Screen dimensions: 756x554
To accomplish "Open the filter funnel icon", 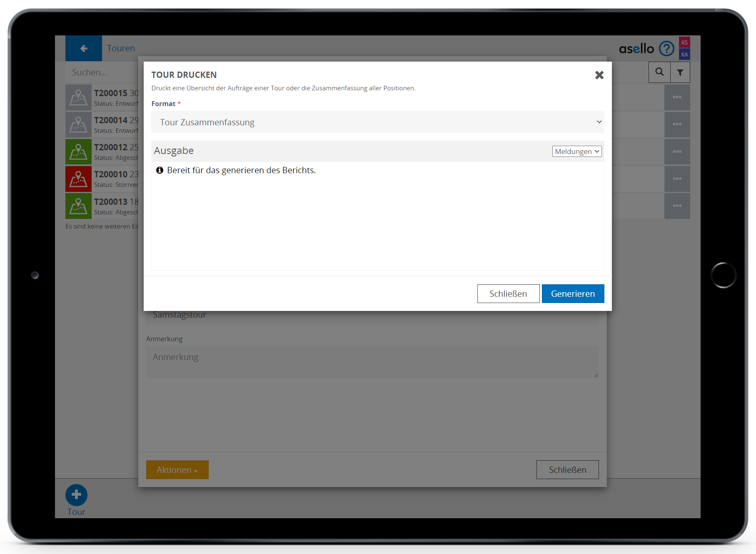I will pyautogui.click(x=680, y=72).
